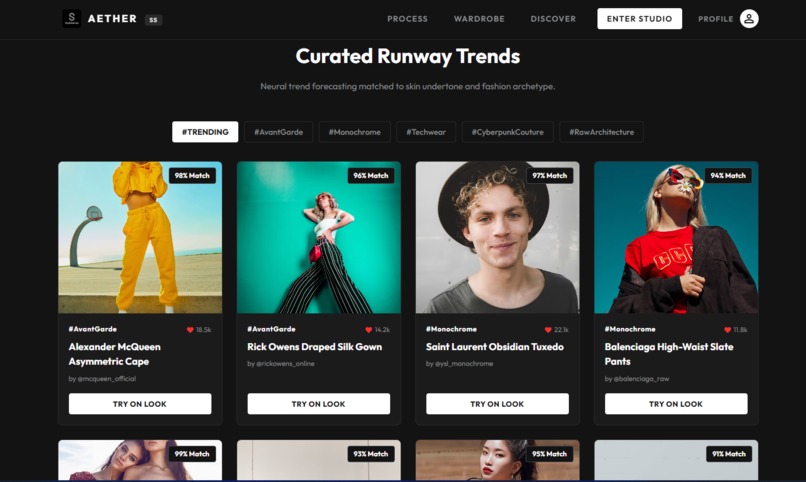This screenshot has width=806, height=482.
Task: Try on Balenciaga High-Waist Slate Pants
Action: coord(676,404)
